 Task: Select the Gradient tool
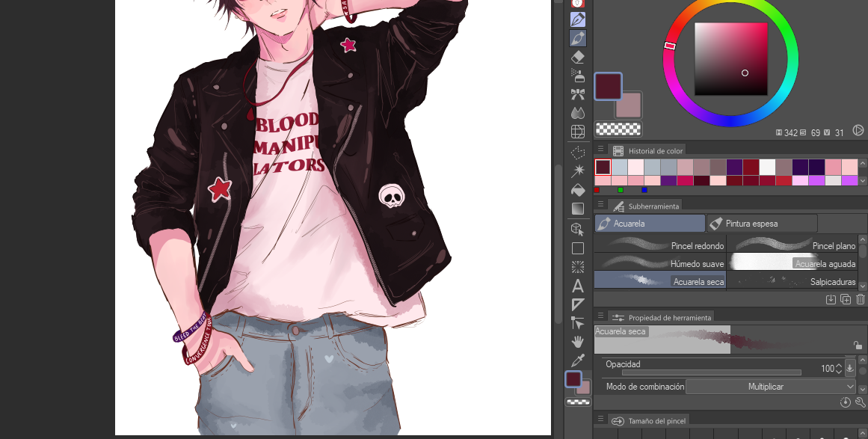(577, 209)
